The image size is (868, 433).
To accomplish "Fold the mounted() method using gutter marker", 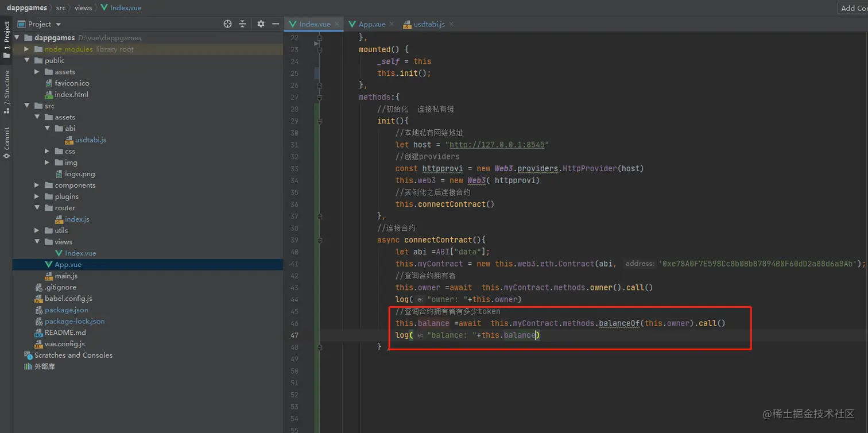I will tap(319, 49).
